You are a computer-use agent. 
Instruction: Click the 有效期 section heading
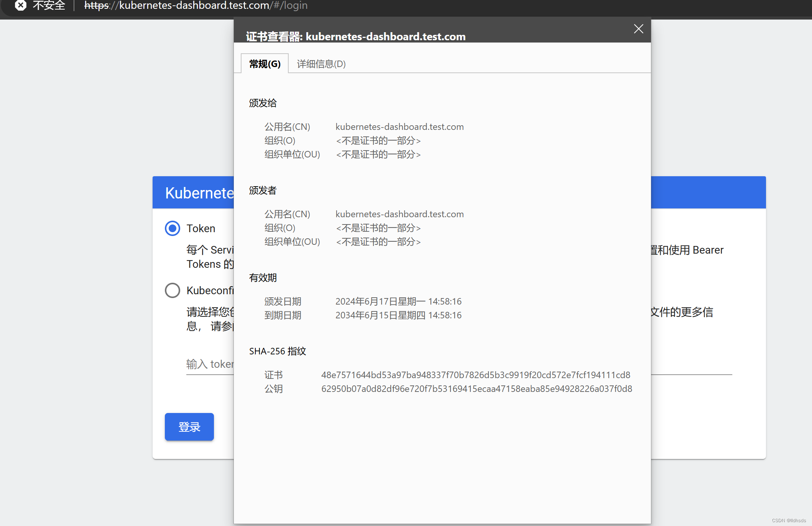click(263, 278)
